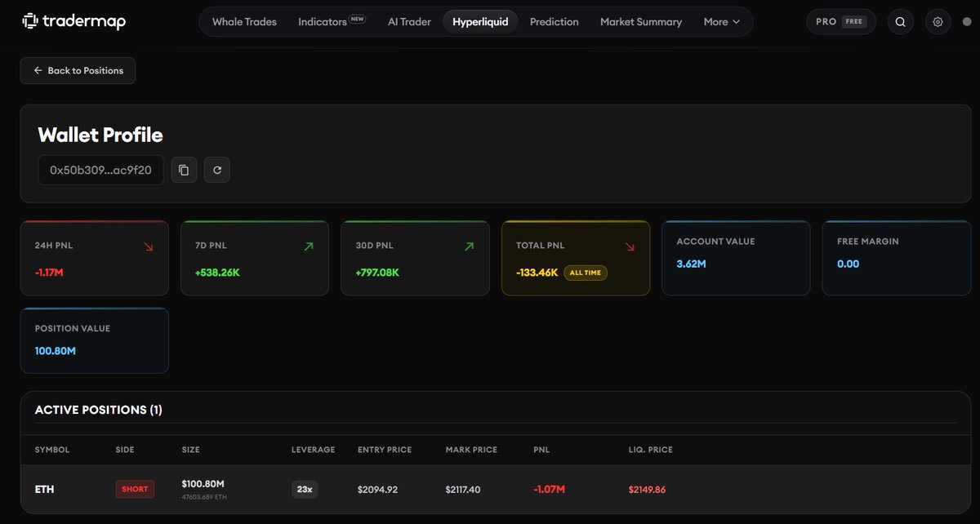Switch to AI Trader tab
This screenshot has height=524, width=980.
pos(409,22)
